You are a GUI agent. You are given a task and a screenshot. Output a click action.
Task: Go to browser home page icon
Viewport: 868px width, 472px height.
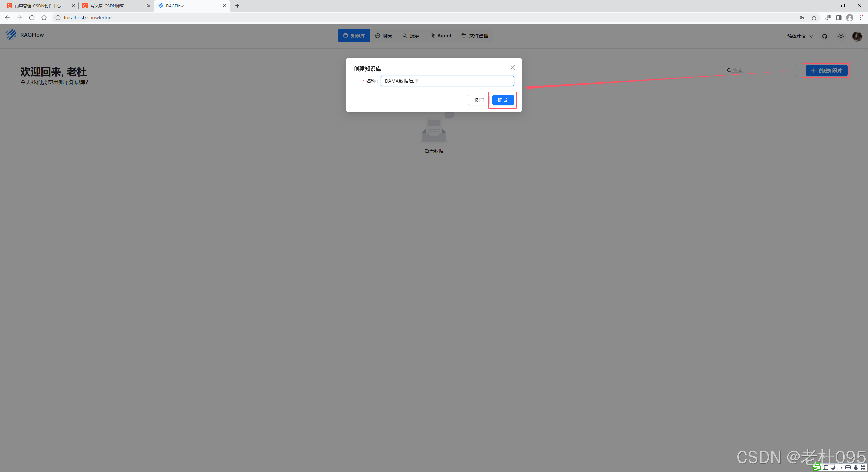tap(44, 18)
